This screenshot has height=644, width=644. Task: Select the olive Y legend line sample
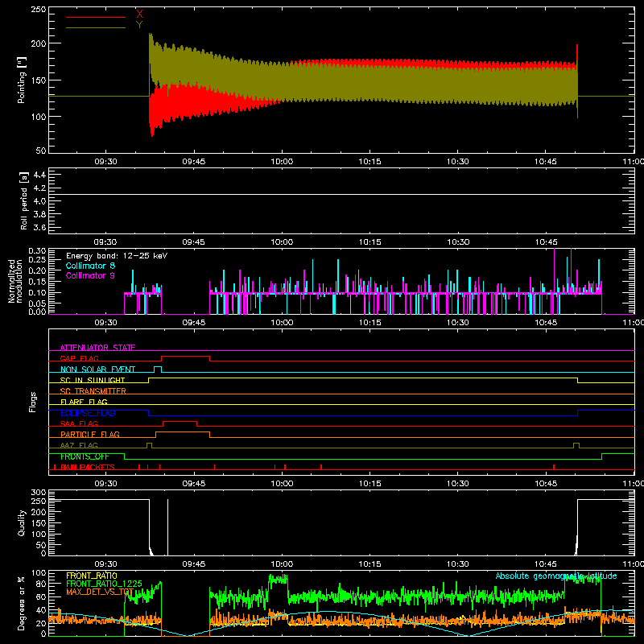pyautogui.click(x=96, y=27)
